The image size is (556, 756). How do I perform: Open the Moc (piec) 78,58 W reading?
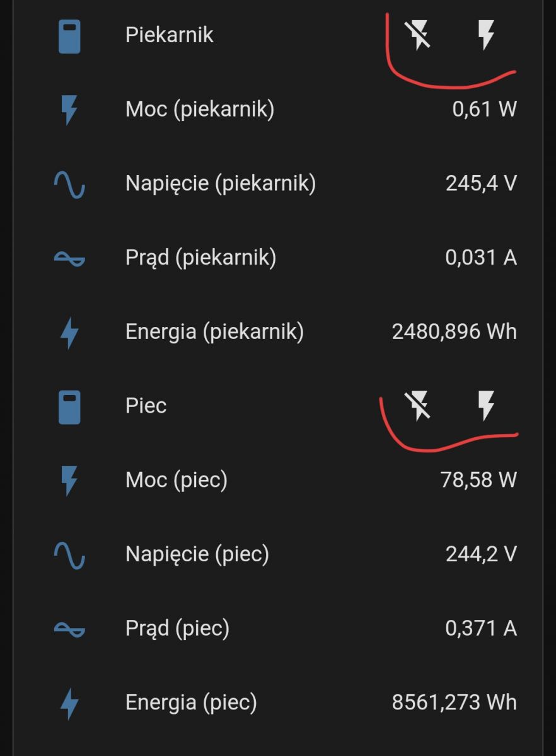coord(478,480)
